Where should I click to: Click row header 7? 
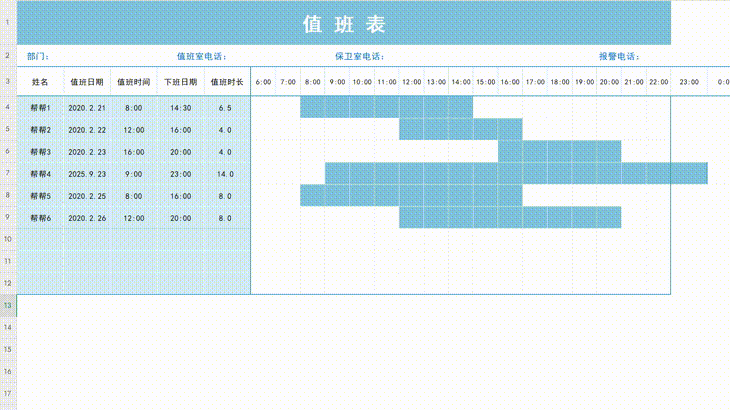[7, 174]
